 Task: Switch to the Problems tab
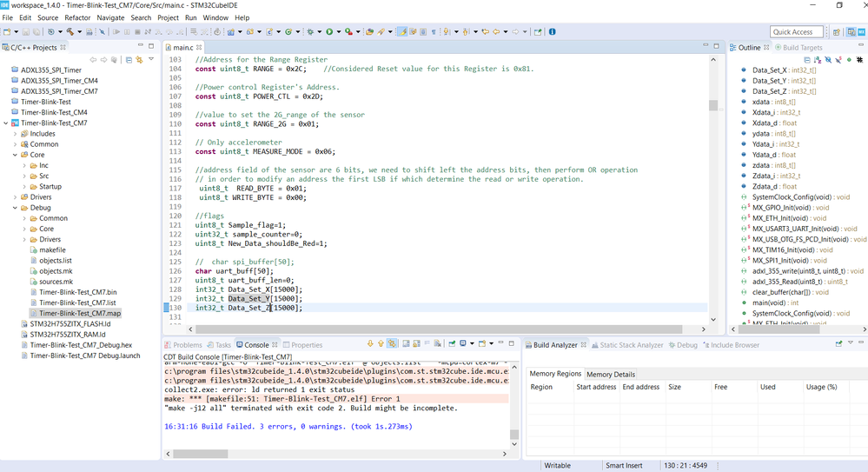(x=183, y=344)
